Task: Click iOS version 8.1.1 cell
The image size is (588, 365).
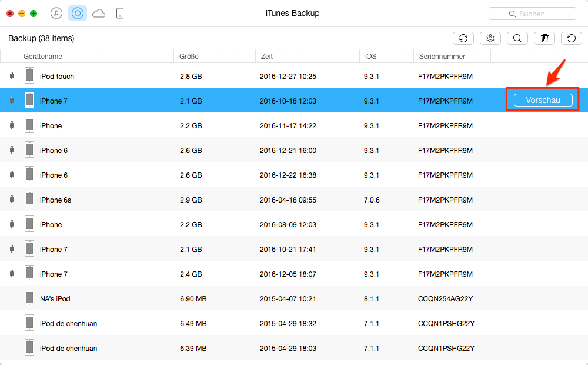Action: click(371, 299)
